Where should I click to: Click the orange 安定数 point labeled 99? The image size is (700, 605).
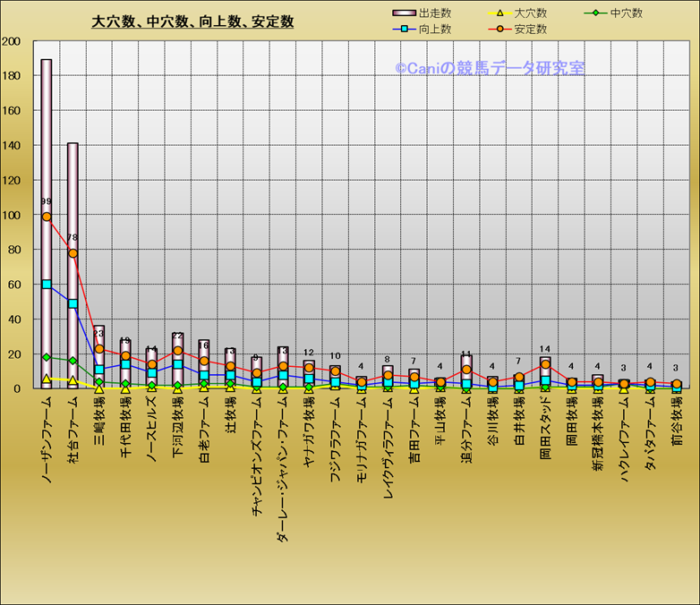tap(47, 217)
